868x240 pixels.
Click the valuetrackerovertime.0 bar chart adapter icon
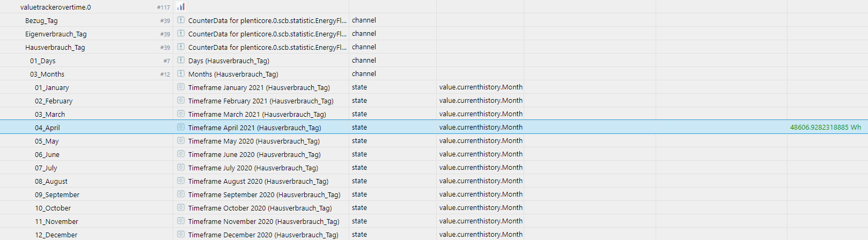[181, 7]
